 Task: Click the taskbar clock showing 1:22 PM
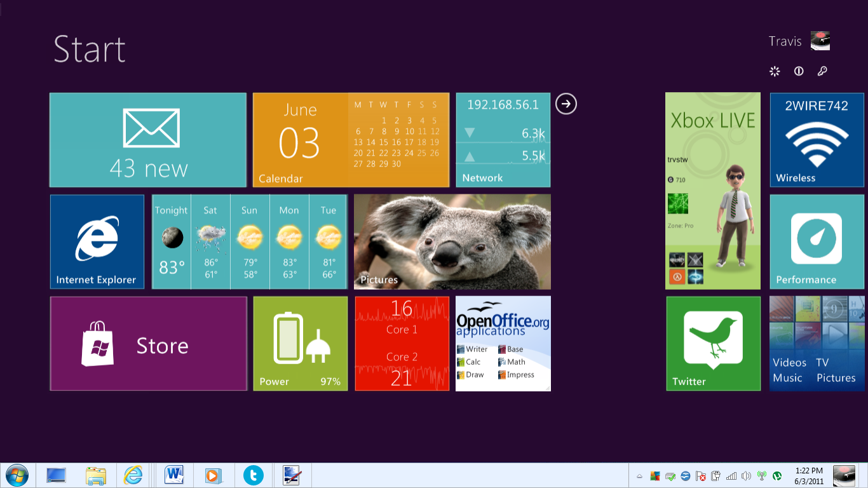pyautogui.click(x=809, y=476)
